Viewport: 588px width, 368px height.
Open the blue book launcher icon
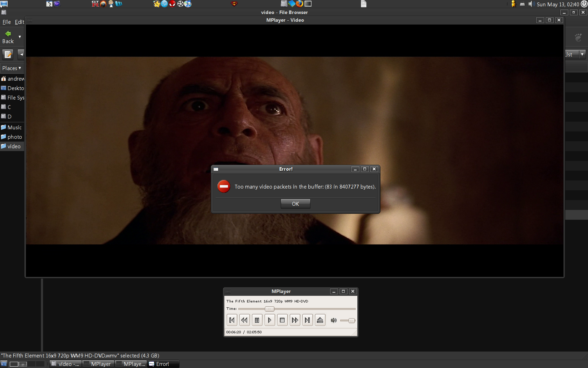click(x=292, y=4)
